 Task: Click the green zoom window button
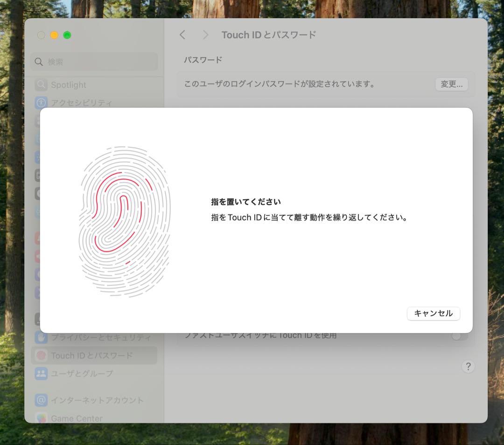click(x=67, y=35)
